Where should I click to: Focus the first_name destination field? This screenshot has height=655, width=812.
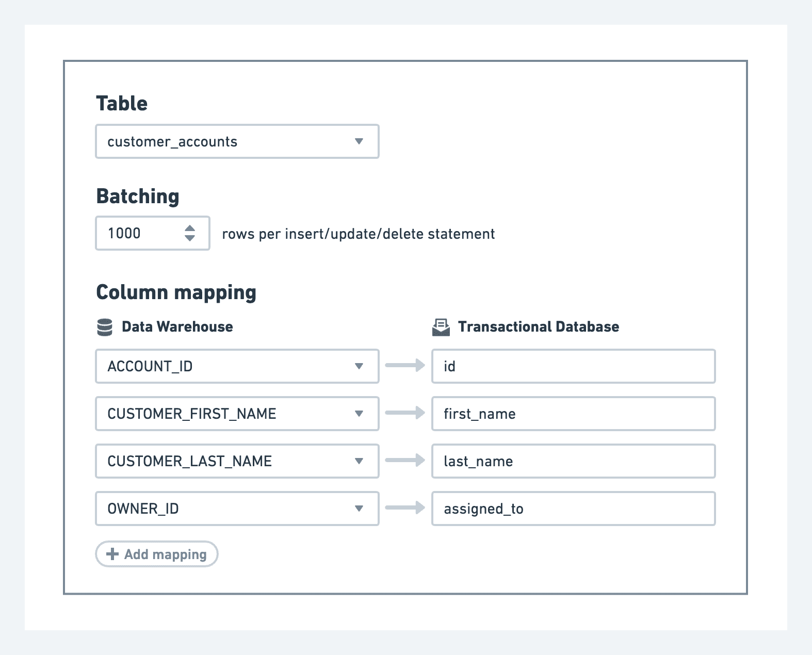pyautogui.click(x=573, y=414)
